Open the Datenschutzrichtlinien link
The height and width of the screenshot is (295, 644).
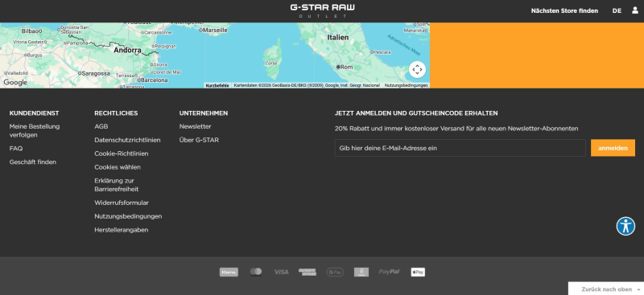point(127,140)
